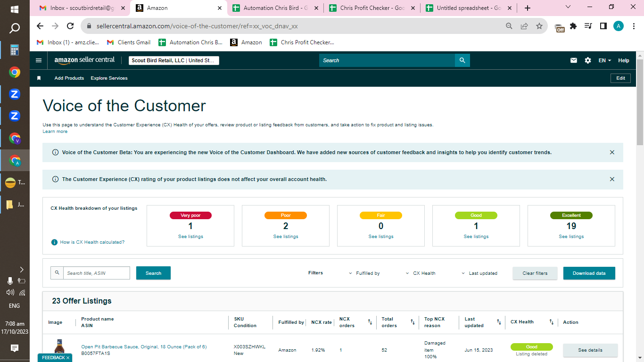Image resolution: width=644 pixels, height=362 pixels.
Task: Sort the table by Total orders
Action: tap(413, 322)
